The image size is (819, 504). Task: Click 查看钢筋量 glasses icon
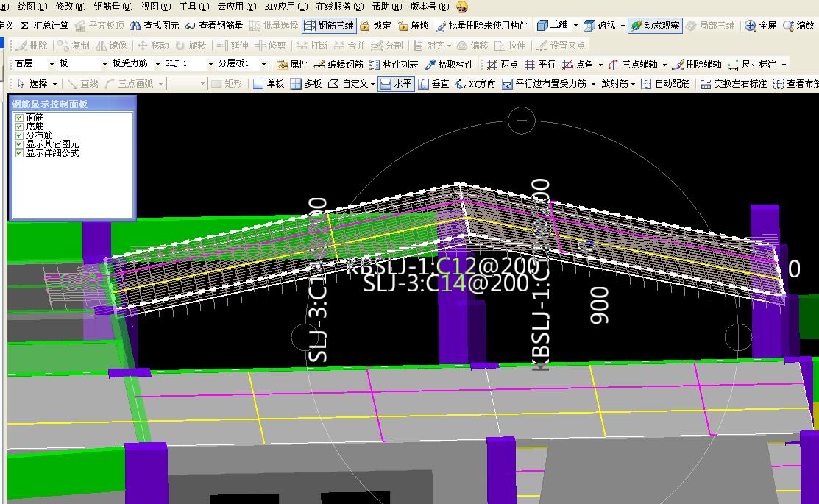point(190,26)
